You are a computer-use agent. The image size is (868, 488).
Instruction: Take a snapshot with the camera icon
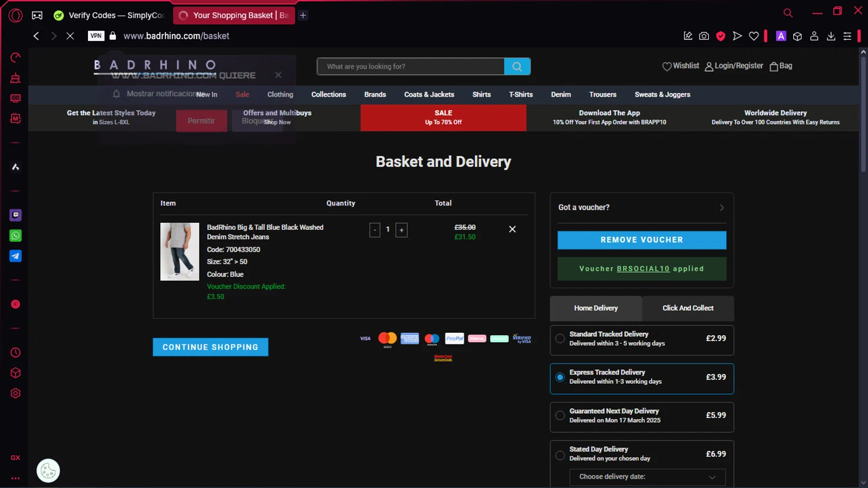tap(704, 36)
